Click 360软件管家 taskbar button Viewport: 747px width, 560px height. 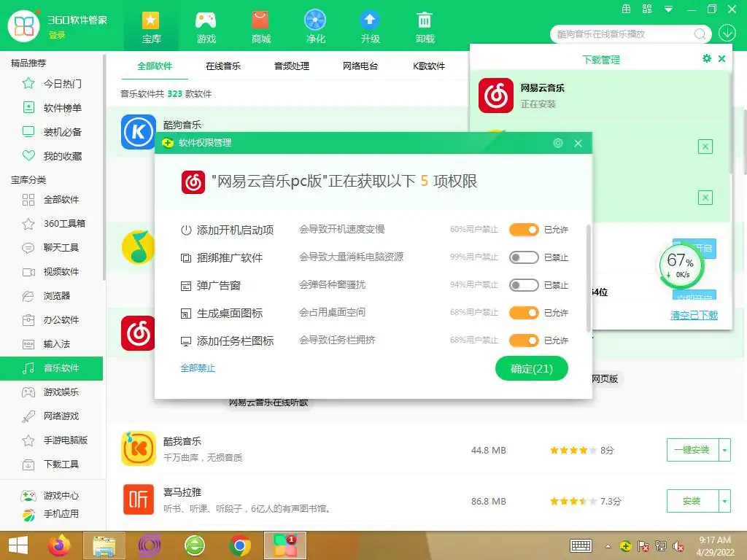[285, 545]
